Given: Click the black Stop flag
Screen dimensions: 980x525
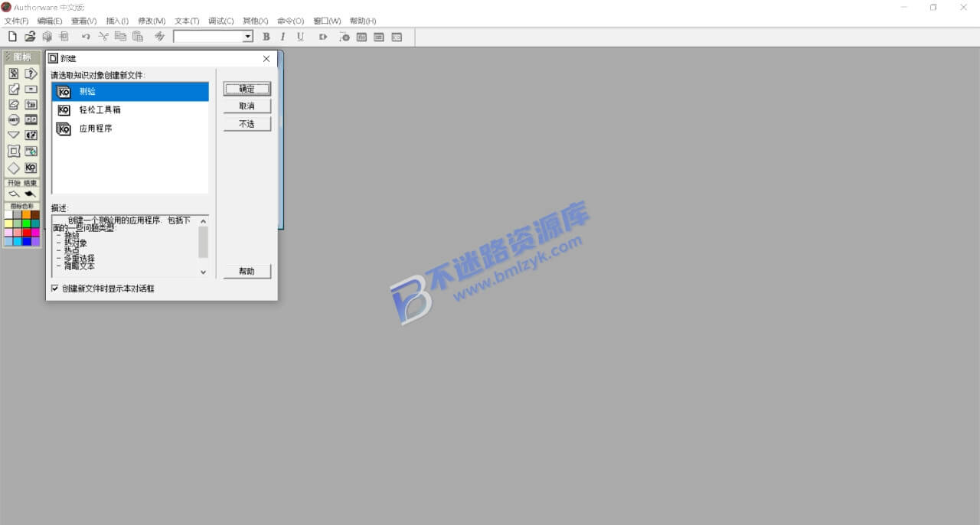Looking at the screenshot, I should tap(31, 194).
